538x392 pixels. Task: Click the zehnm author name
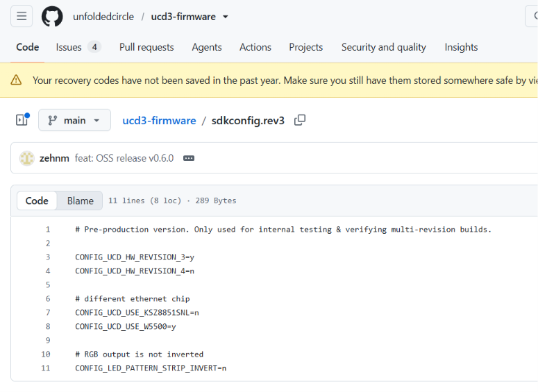click(x=54, y=158)
